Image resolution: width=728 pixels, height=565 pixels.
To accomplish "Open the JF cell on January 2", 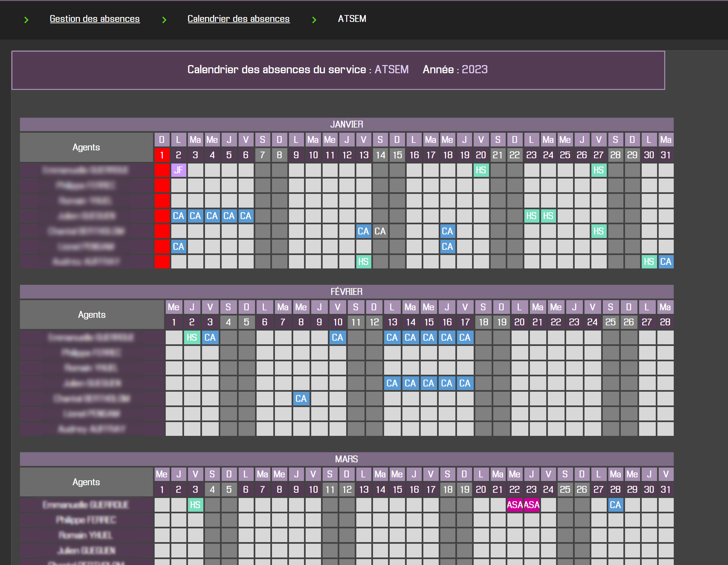I will click(x=179, y=170).
